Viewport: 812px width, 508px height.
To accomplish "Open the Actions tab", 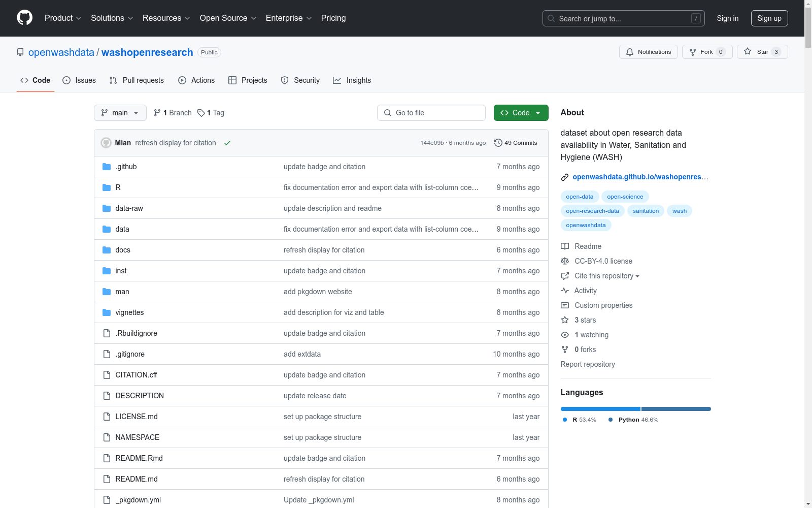I will 196,80.
